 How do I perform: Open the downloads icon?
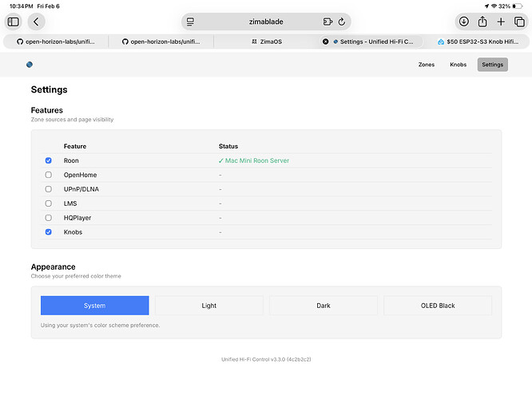tap(463, 22)
